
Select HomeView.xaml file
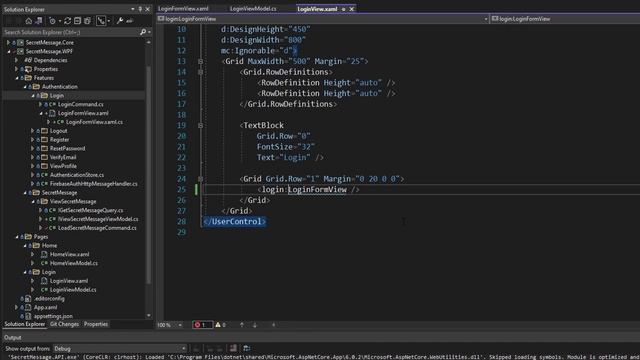pos(69,254)
